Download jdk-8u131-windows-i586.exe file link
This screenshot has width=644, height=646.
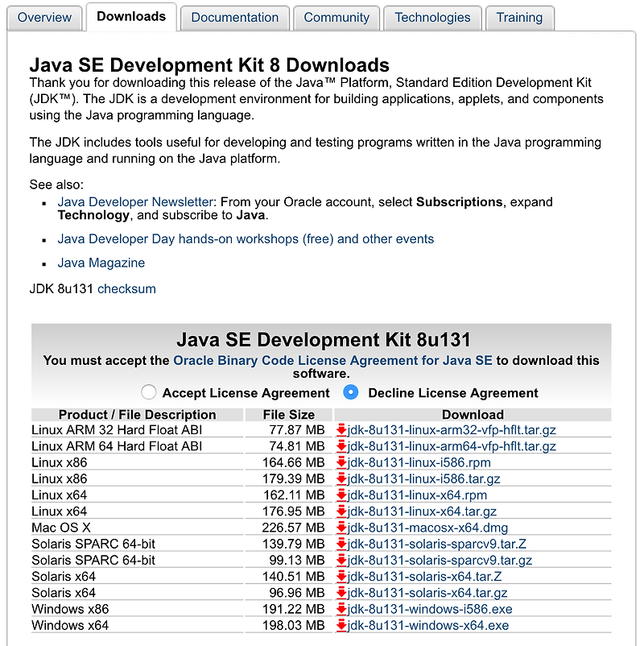[430, 609]
